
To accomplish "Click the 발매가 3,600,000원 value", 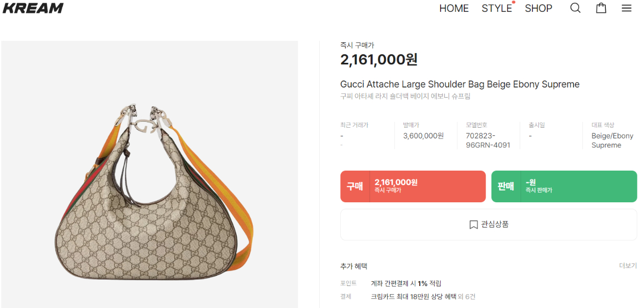I will (423, 136).
